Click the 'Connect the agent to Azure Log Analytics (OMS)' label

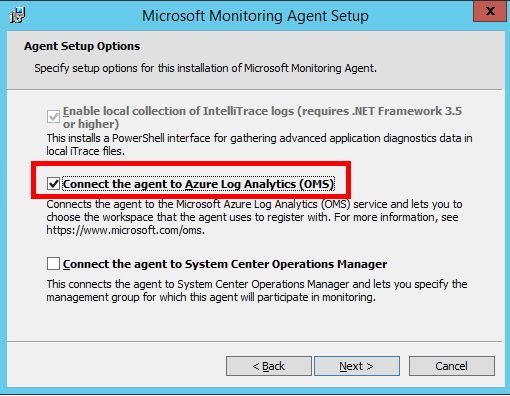[198, 184]
